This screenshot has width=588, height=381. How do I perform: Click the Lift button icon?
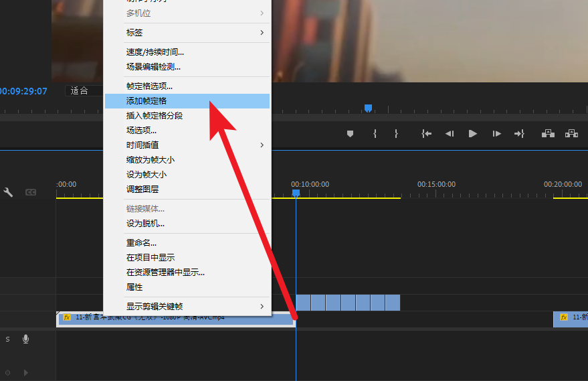(x=548, y=134)
